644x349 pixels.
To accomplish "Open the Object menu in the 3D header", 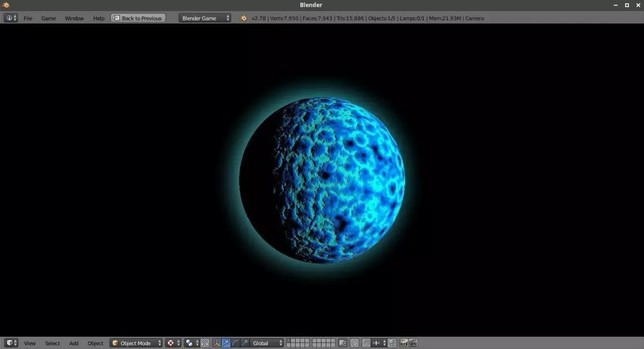I will [x=95, y=343].
